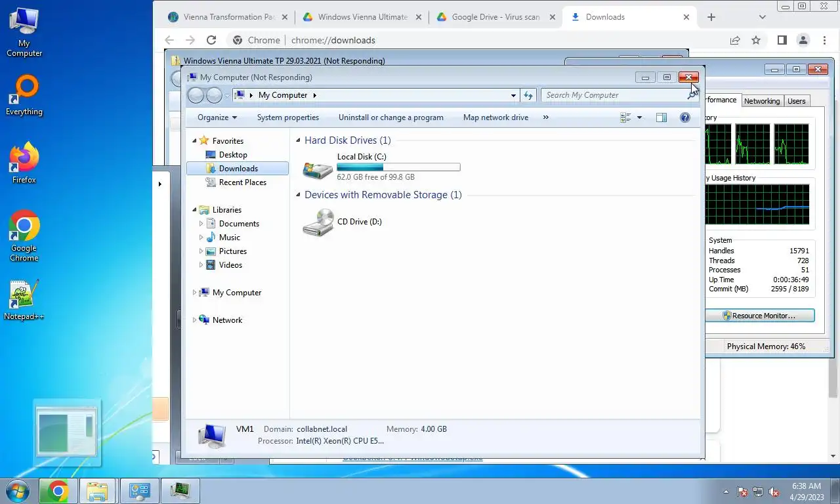Click the Help question mark icon in Explorer
This screenshot has width=840, height=504.
click(x=685, y=117)
